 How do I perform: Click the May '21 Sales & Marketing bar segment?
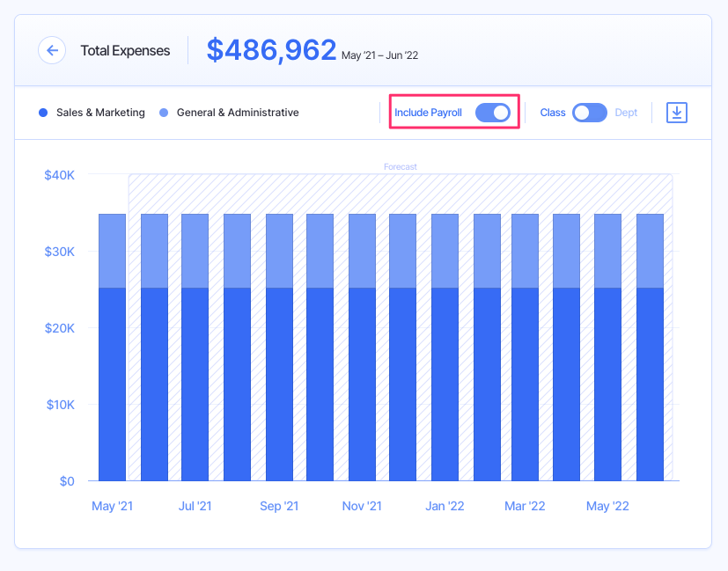(x=112, y=384)
